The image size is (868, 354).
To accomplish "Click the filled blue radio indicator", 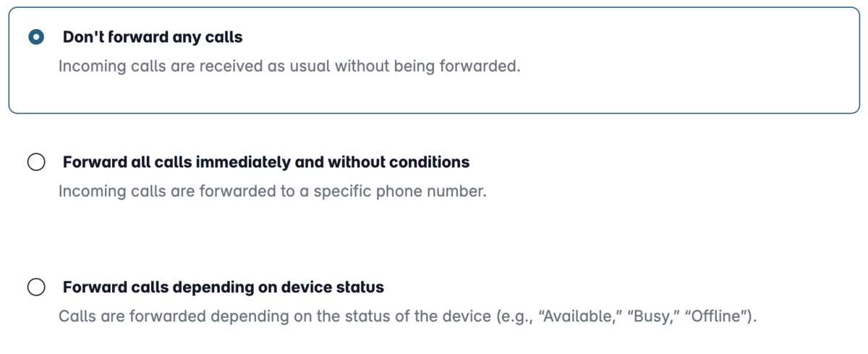I will tap(36, 37).
